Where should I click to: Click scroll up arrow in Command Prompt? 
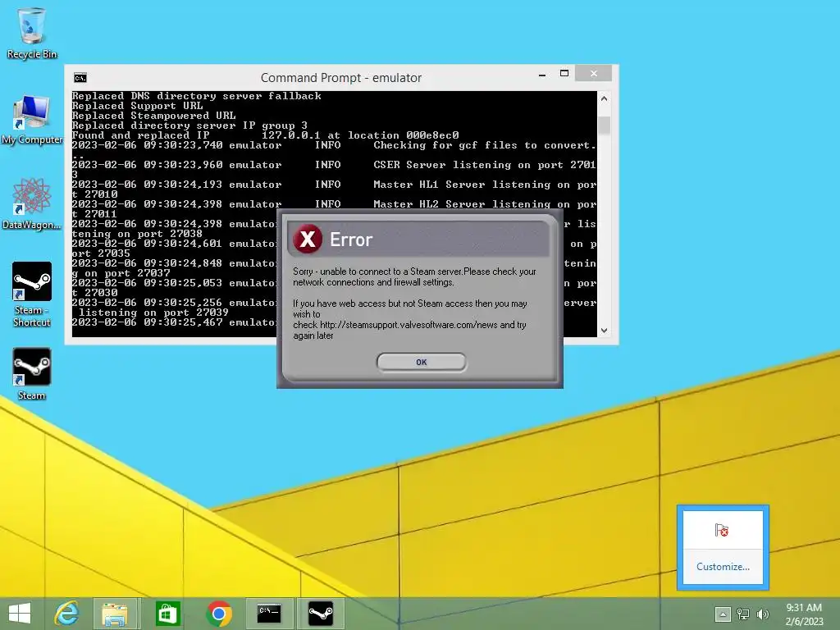point(604,98)
